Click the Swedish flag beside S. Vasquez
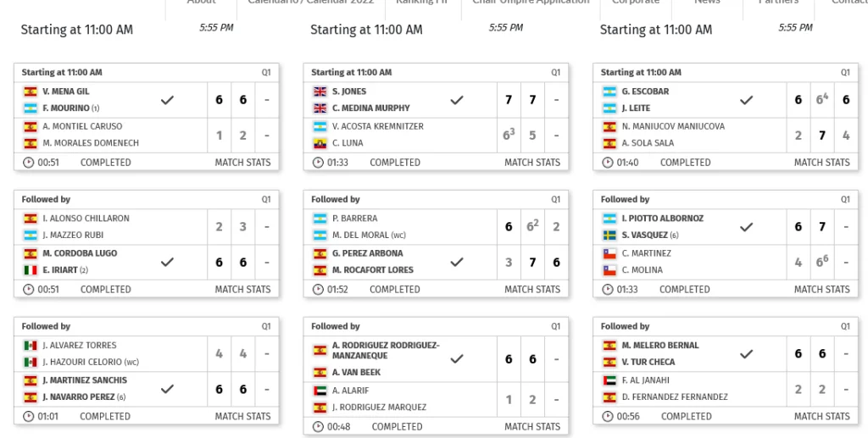Screen dimensions: 868x438 click(x=609, y=236)
